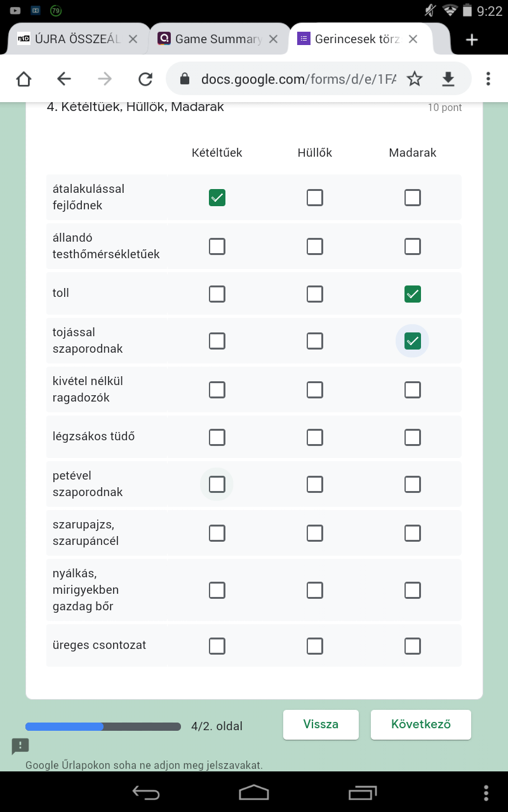Tap the browser home icon
Image resolution: width=508 pixels, height=812 pixels.
(x=23, y=79)
